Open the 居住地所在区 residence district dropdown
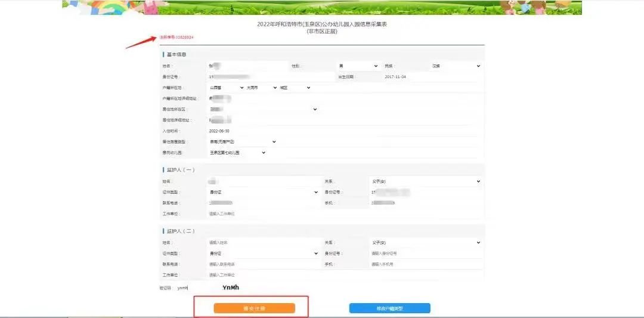 [262, 109]
